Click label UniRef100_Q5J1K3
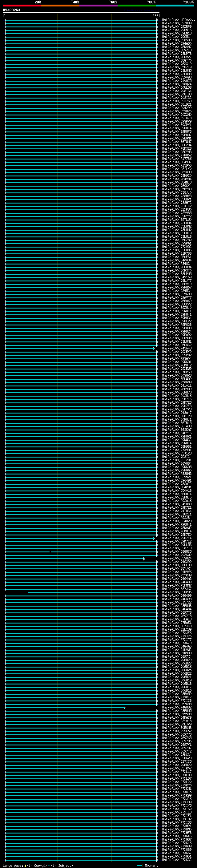The width and height of the screenshot is (197, 868). (x=177, y=454)
